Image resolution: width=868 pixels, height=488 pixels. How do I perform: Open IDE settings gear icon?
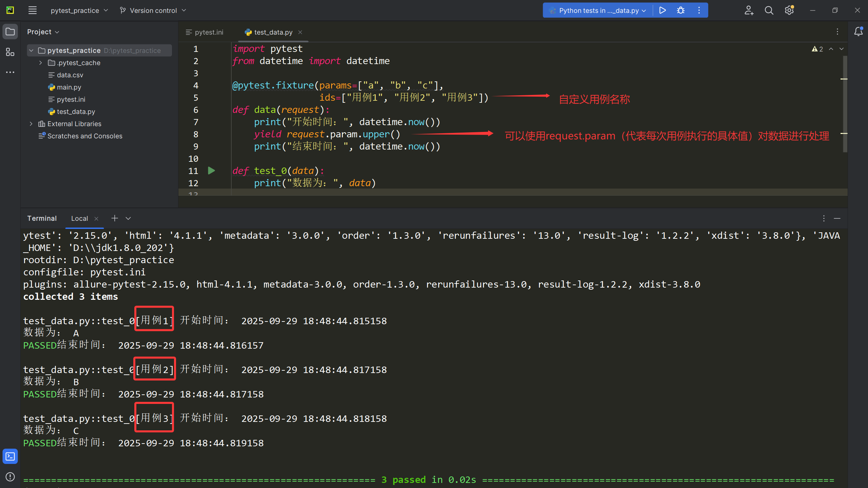pyautogui.click(x=789, y=11)
